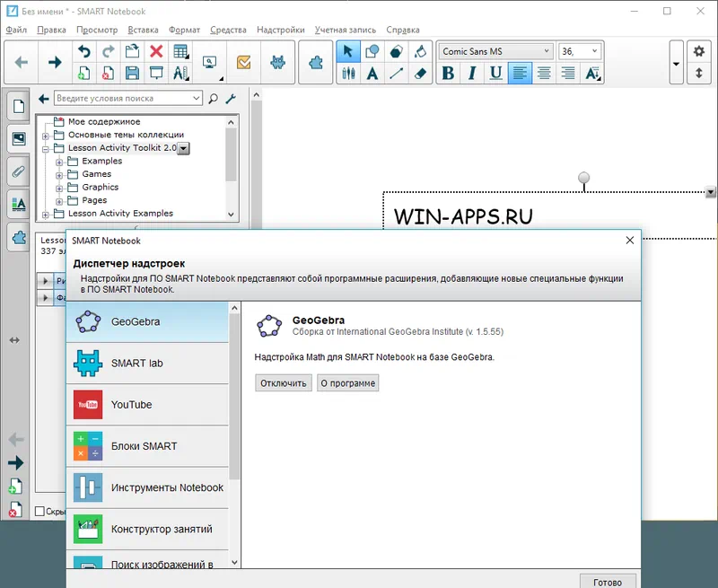
Task: Open add-ons puzzle piece in toolbar
Action: coord(316,62)
